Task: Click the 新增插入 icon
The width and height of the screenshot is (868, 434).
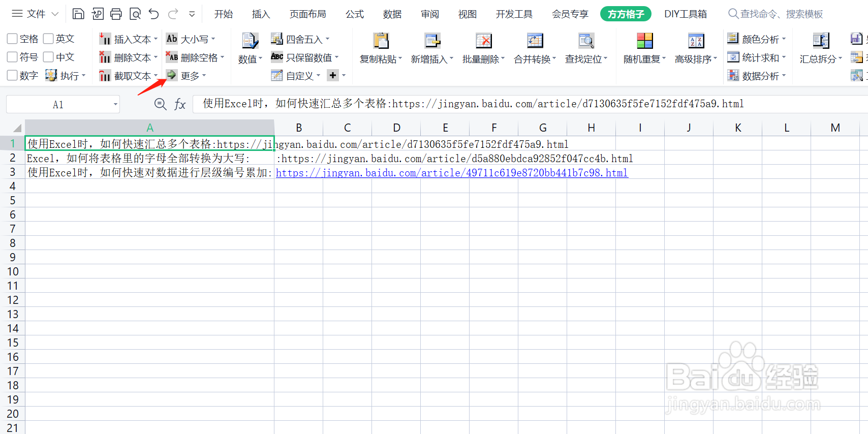Action: [x=432, y=41]
